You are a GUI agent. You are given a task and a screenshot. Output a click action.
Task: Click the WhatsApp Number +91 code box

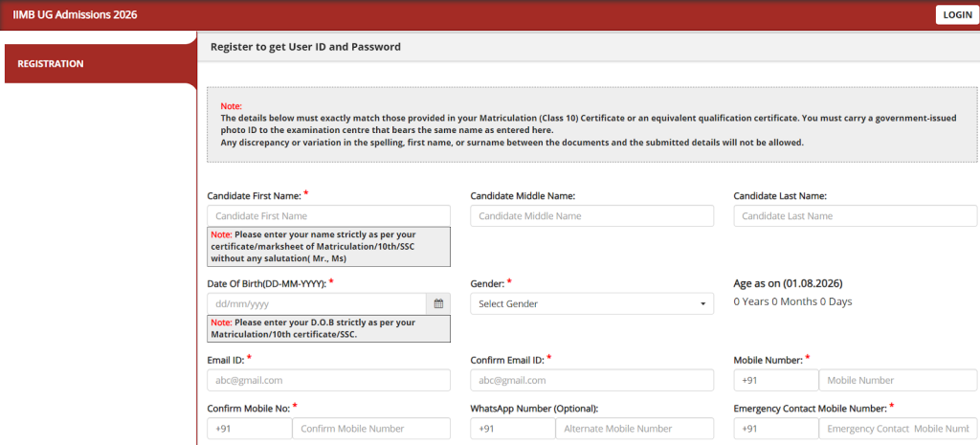click(512, 429)
